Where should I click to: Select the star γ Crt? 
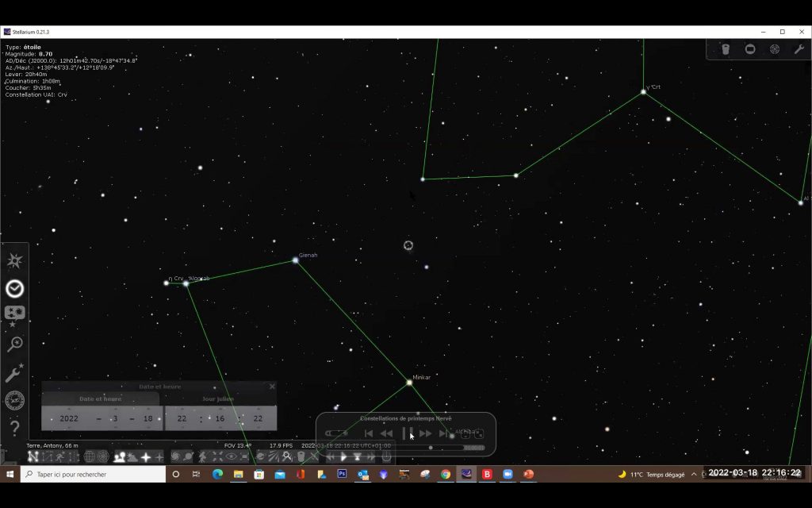pyautogui.click(x=643, y=92)
